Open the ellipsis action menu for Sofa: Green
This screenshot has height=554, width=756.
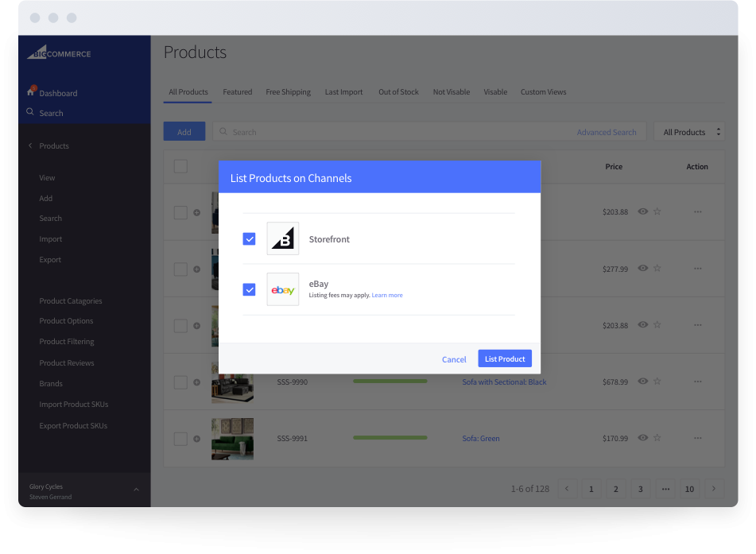click(697, 437)
